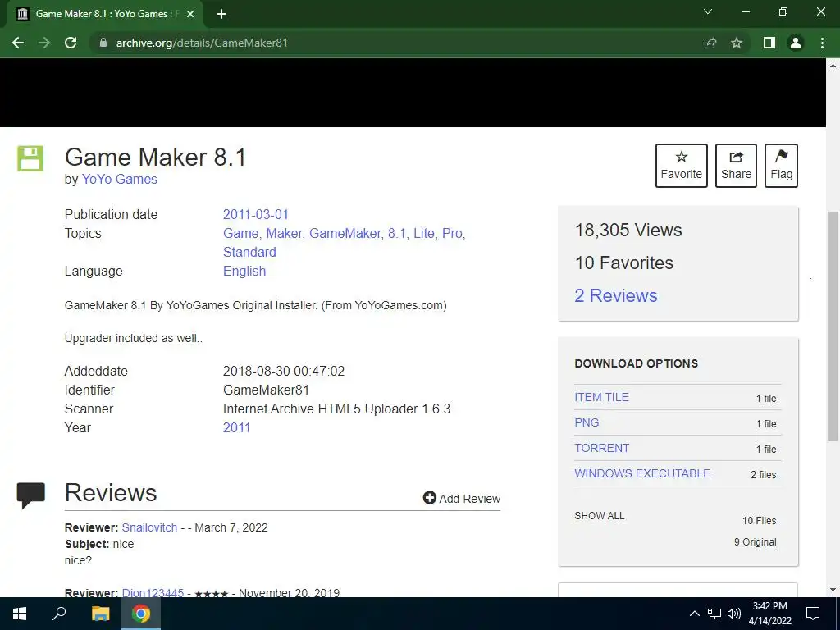Viewport: 840px width, 630px height.
Task: Click the Reviews speech bubble icon
Action: 31,495
